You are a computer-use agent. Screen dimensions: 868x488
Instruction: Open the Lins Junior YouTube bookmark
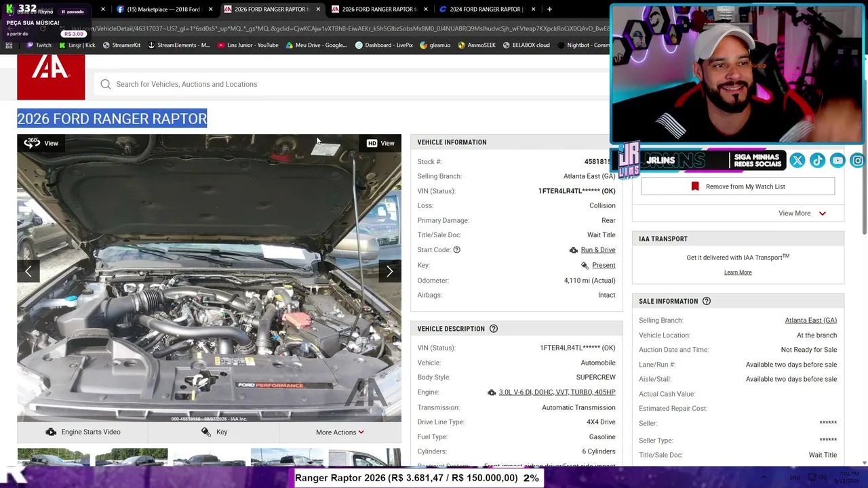click(248, 45)
